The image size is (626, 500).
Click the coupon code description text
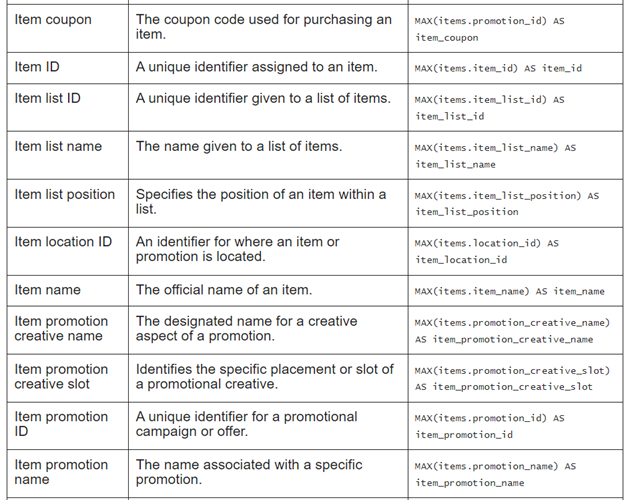[264, 27]
